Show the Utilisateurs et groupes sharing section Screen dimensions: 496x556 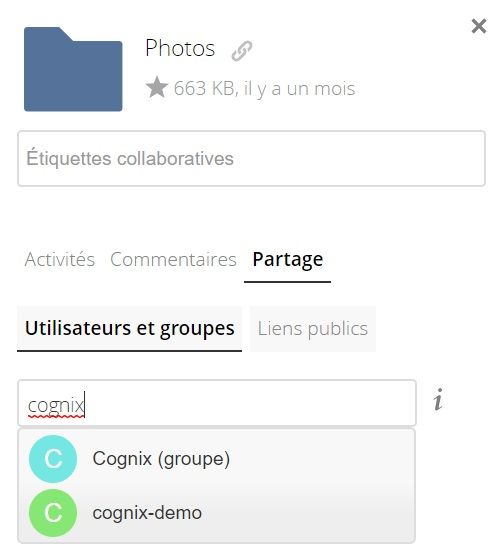(x=129, y=329)
